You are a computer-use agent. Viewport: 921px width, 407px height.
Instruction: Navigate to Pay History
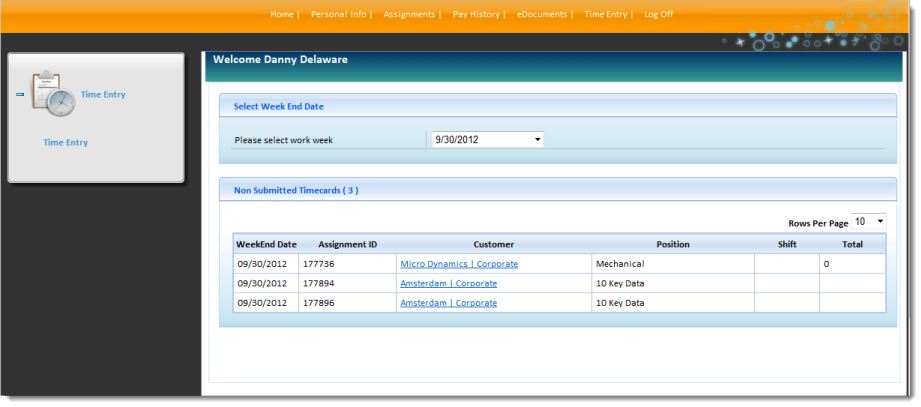[476, 15]
